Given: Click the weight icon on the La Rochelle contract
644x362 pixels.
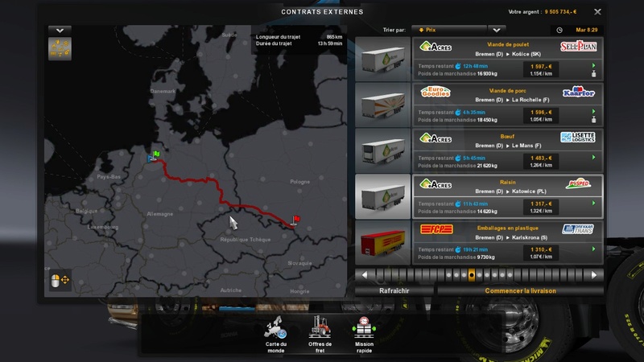Looking at the screenshot, I should pyautogui.click(x=593, y=120).
